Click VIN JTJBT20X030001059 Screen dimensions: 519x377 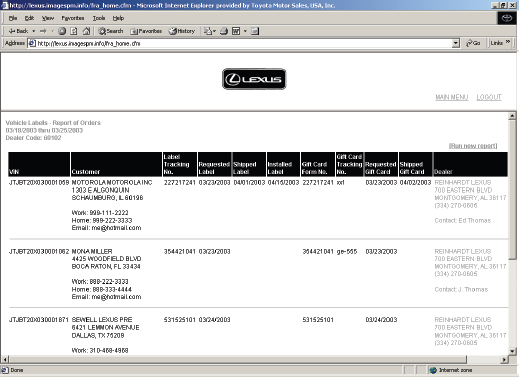39,183
